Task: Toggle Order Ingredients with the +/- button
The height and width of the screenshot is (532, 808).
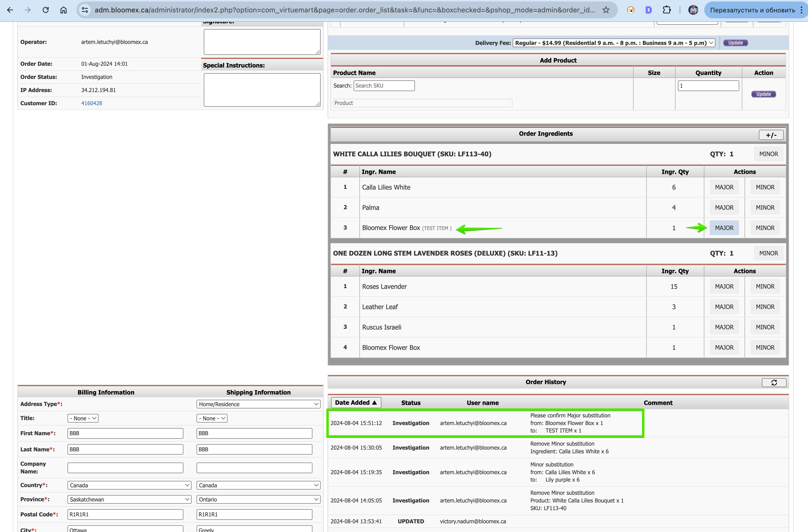Action: (x=771, y=135)
